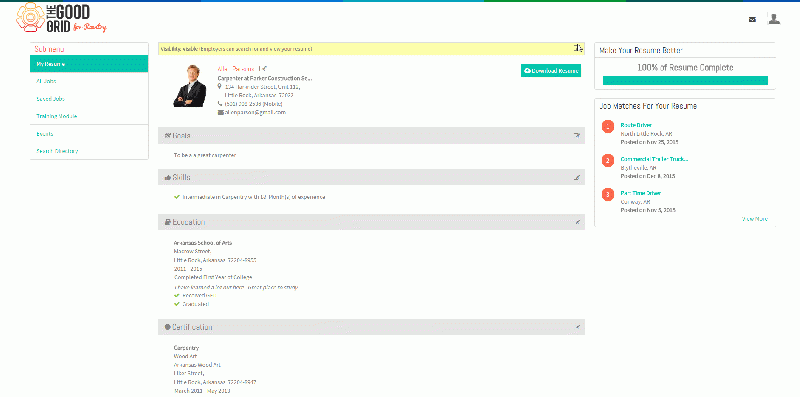Viewport: 800px width, 397px height.
Task: Edit the Skills section pencil icon
Action: (x=577, y=178)
